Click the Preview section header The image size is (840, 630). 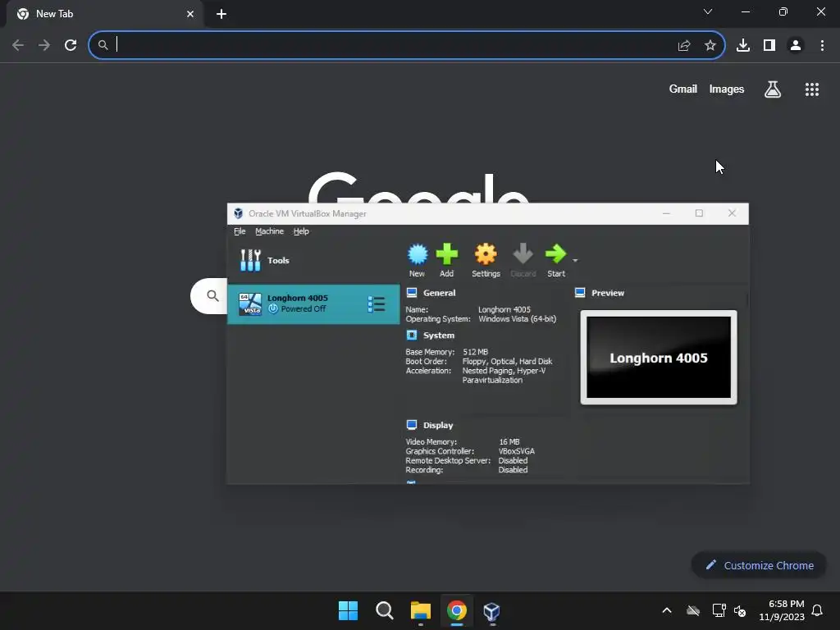point(608,293)
